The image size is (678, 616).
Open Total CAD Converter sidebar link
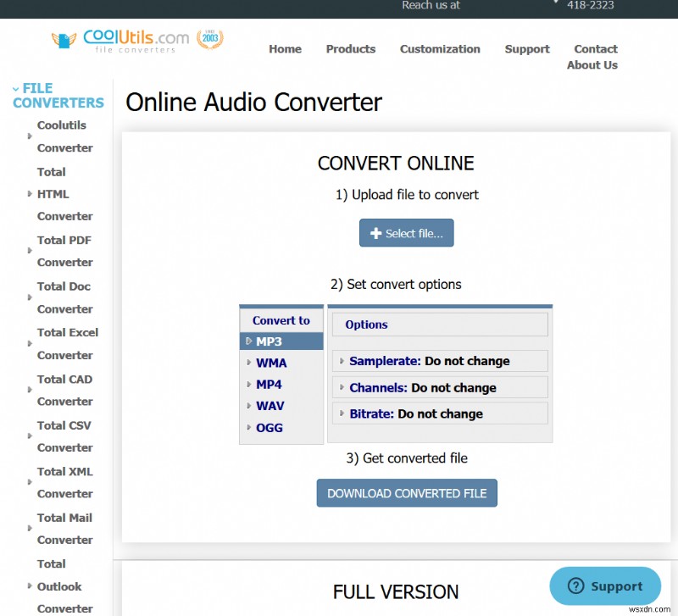click(x=65, y=390)
